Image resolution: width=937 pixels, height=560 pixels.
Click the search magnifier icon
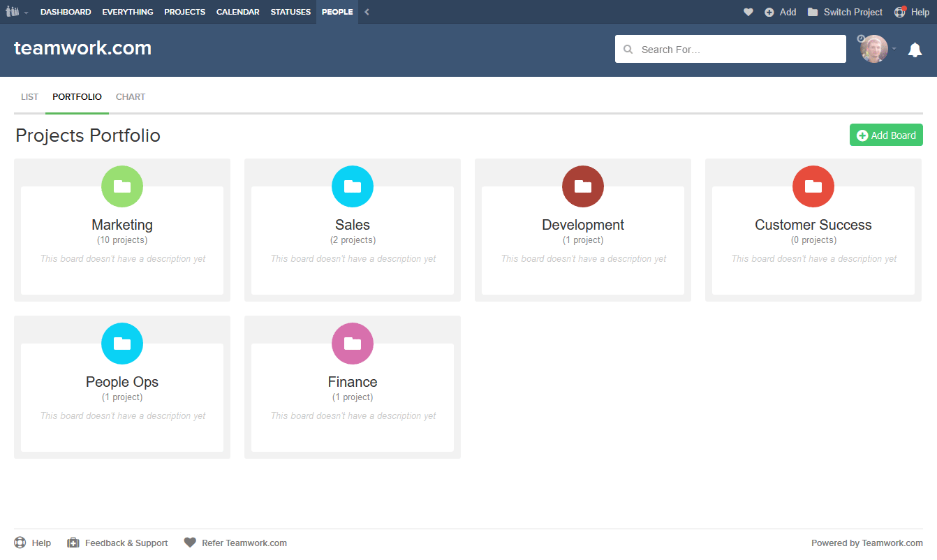point(628,50)
